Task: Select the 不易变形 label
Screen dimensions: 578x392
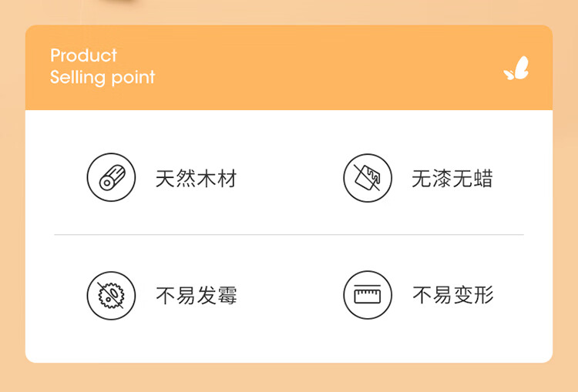Action: point(452,295)
